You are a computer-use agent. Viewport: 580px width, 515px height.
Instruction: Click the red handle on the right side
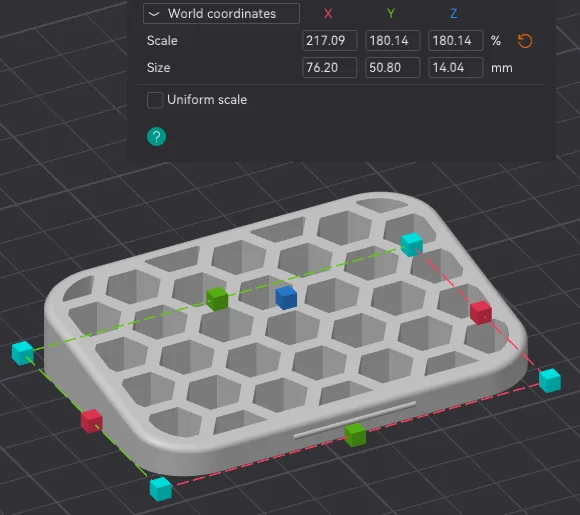pos(481,313)
